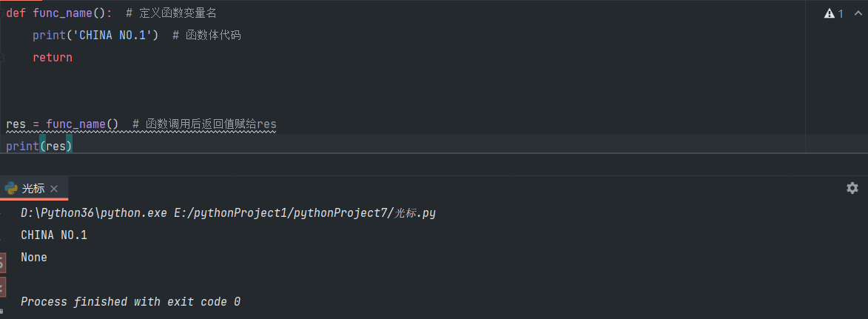Click the 光标.py script path in the console

point(414,213)
